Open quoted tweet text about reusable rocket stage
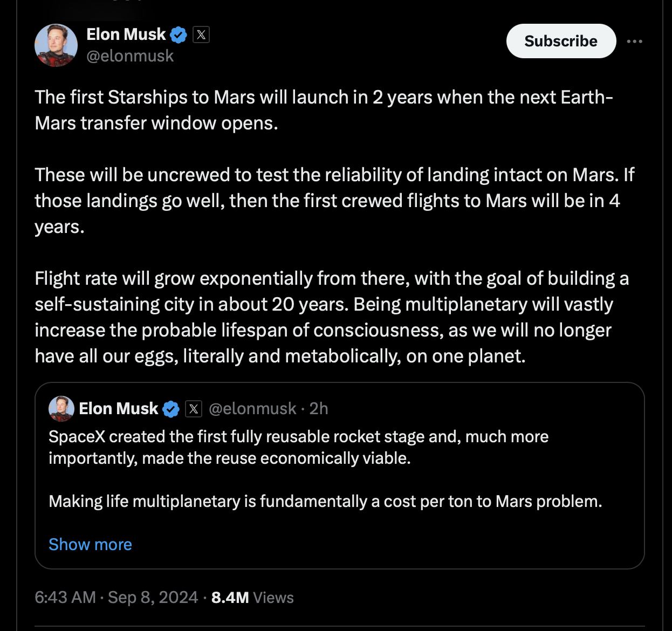The width and height of the screenshot is (672, 631). (298, 447)
